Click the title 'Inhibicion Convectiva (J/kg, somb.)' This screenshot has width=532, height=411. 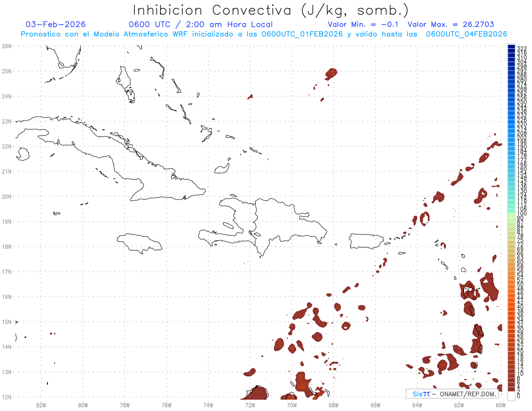click(271, 11)
